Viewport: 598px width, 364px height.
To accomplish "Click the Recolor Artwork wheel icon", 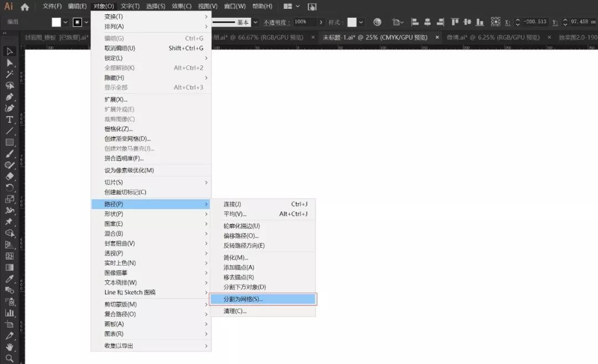I will (x=377, y=22).
